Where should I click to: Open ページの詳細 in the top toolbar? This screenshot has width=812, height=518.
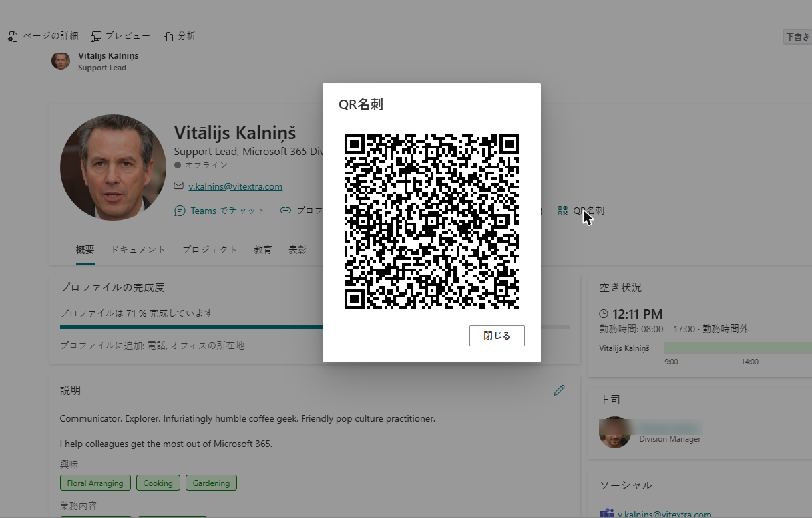43,36
